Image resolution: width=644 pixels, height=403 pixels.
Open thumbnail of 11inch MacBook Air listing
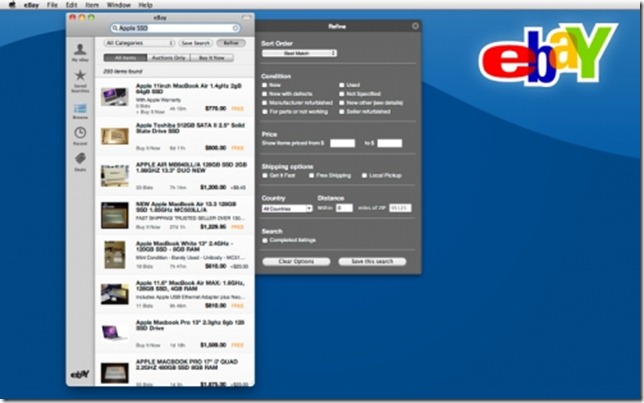(115, 97)
